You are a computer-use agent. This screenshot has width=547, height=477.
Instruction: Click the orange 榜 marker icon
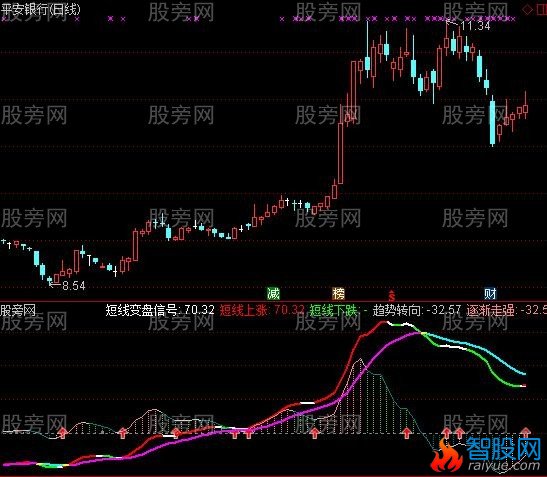pyautogui.click(x=338, y=293)
